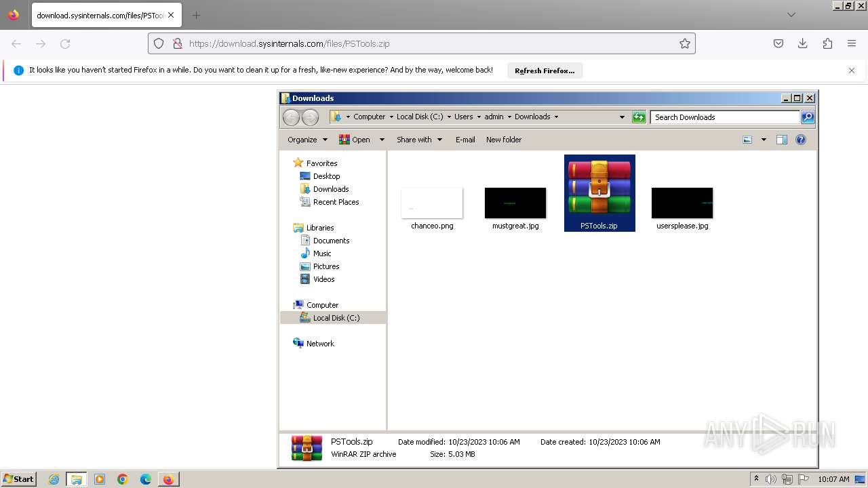Image resolution: width=868 pixels, height=488 pixels.
Task: Expand the Open with dropdown arrow
Action: tap(382, 140)
